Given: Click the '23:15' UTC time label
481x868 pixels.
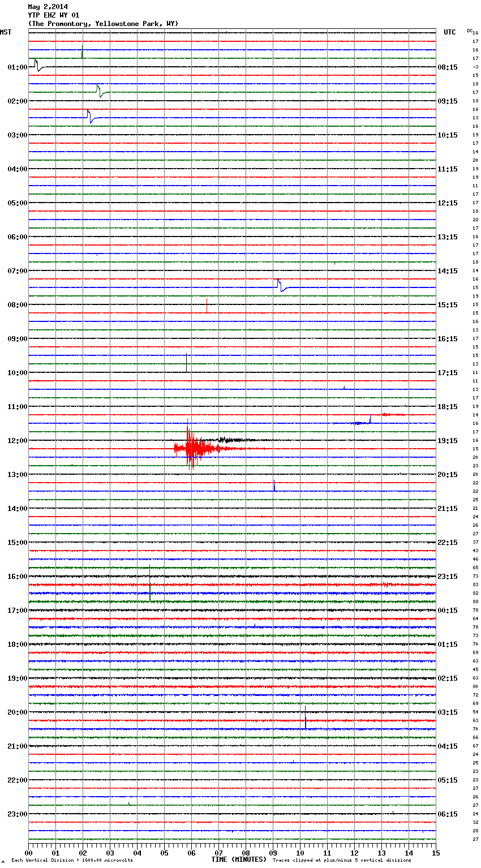Looking at the screenshot, I should pos(448,577).
